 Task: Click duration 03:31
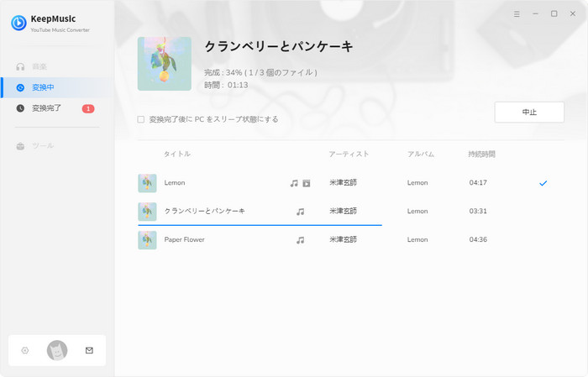click(x=478, y=212)
